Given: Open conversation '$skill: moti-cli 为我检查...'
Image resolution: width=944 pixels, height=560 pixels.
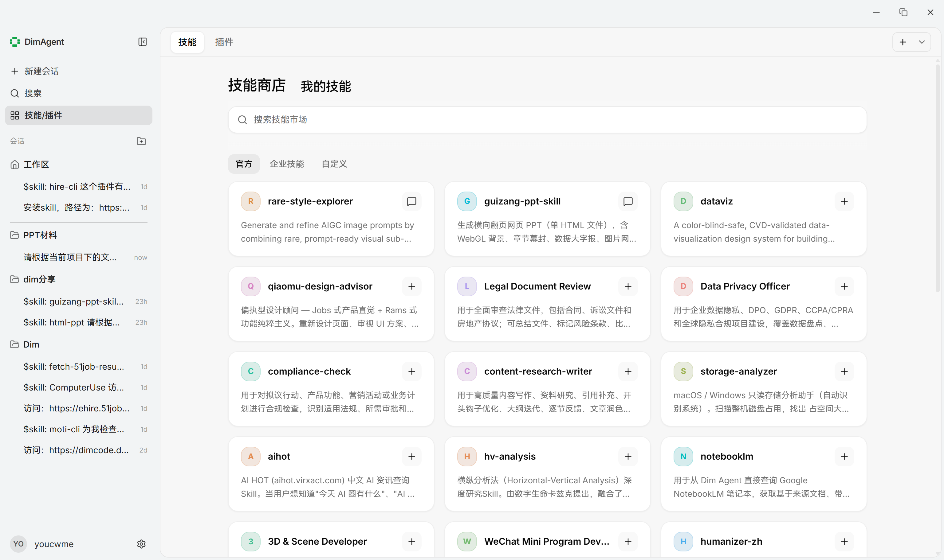Looking at the screenshot, I should click(79, 430).
